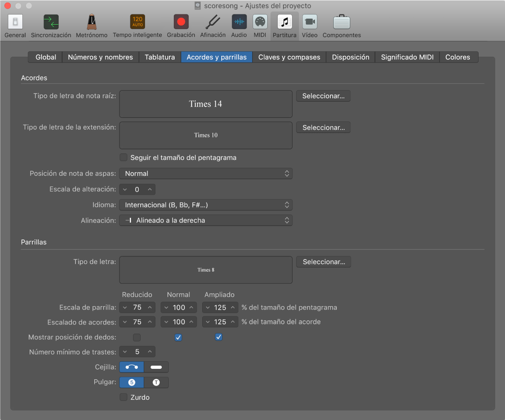The height and width of the screenshot is (420, 505).
Task: Click Seleccionar for nota raíz font
Action: pos(323,96)
